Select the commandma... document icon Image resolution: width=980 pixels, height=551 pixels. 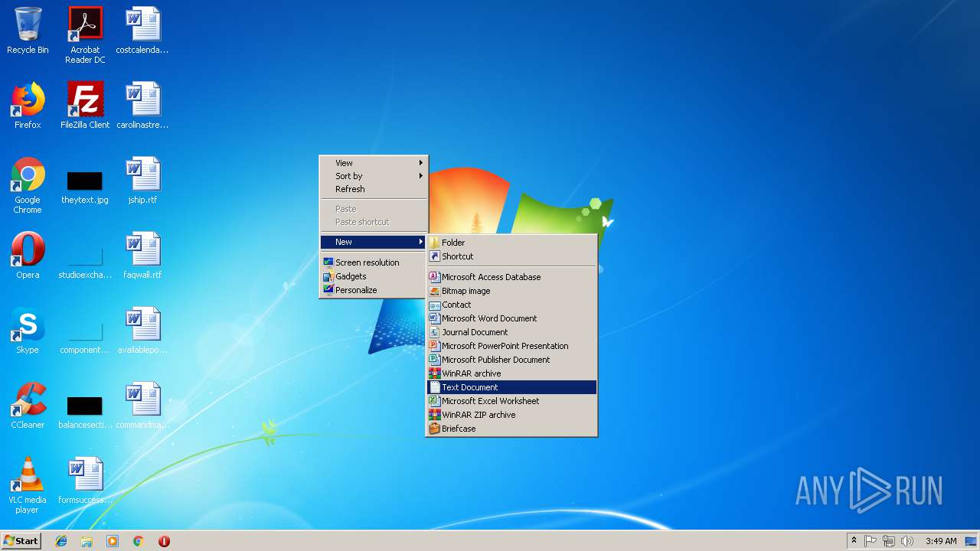pyautogui.click(x=142, y=406)
